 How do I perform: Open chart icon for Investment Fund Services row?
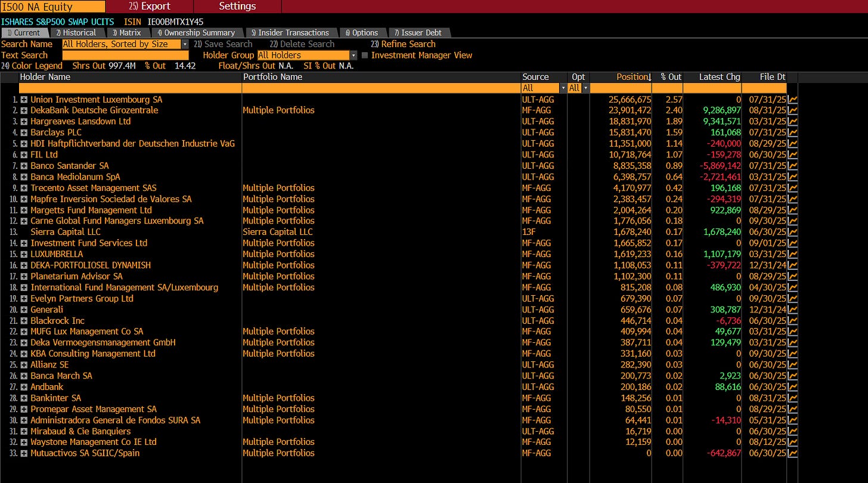click(x=793, y=243)
